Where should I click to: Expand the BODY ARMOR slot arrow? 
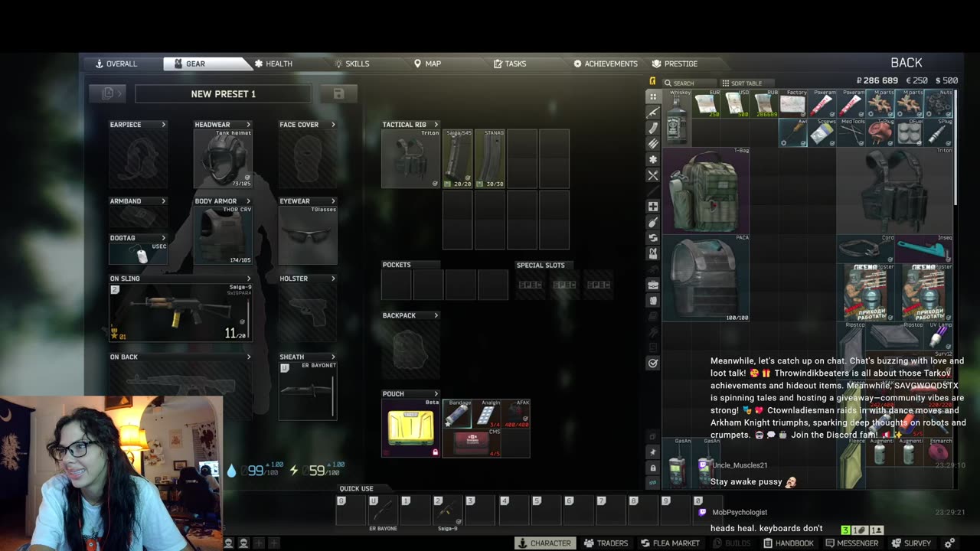click(x=248, y=201)
